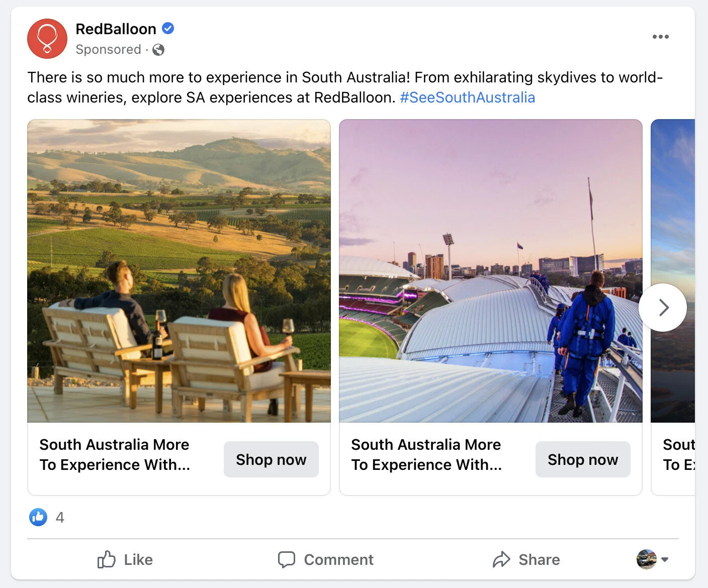The image size is (708, 588).
Task: Open the three-dot post options menu
Action: [660, 36]
